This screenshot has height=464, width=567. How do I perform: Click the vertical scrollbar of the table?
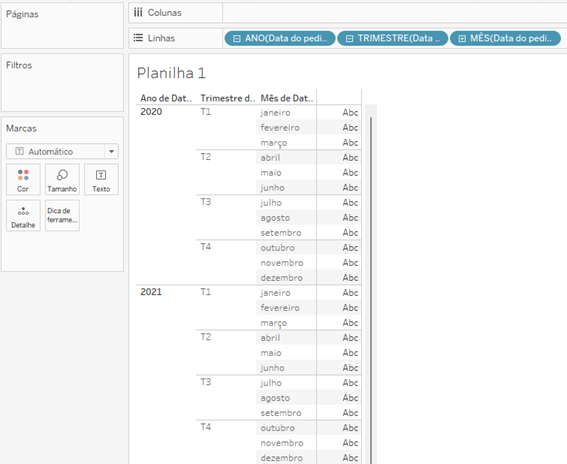(x=371, y=289)
